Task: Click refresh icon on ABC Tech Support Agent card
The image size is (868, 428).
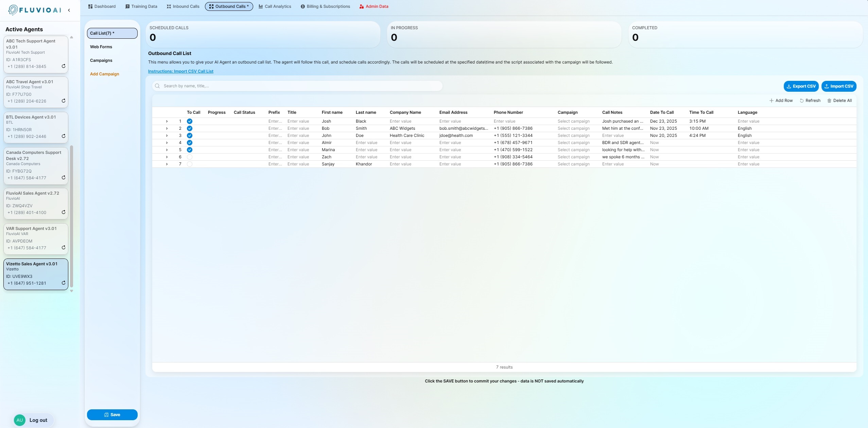Action: (63, 66)
